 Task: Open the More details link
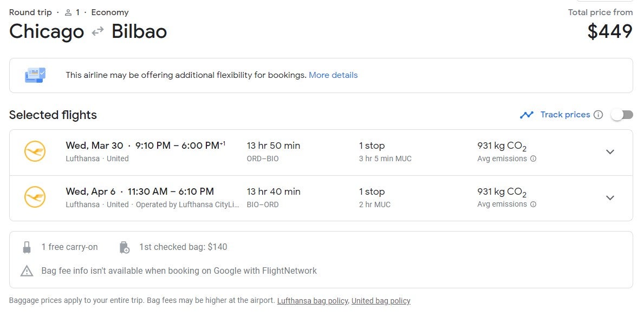(x=333, y=75)
